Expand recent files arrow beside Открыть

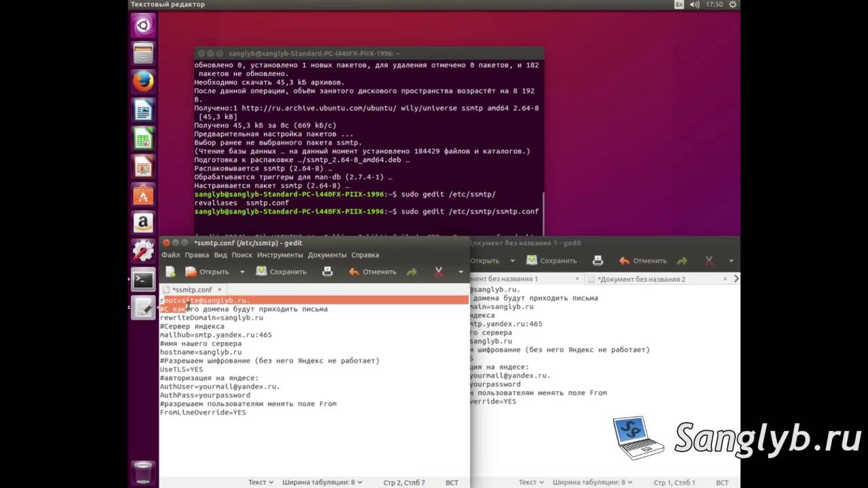coord(242,272)
